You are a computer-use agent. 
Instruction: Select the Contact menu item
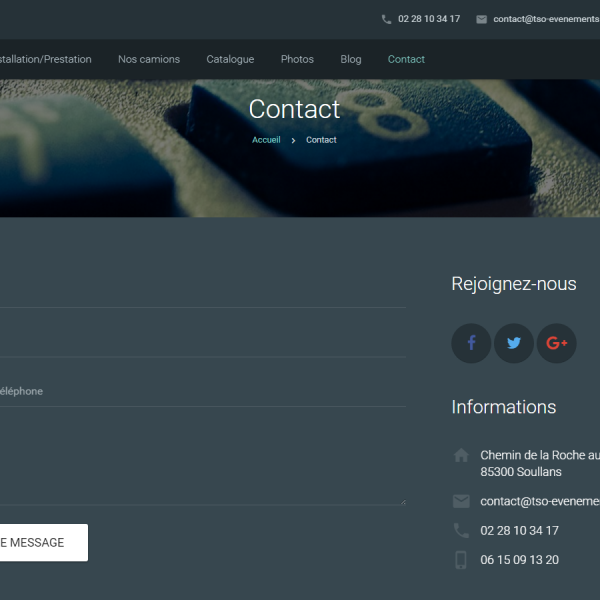click(x=406, y=59)
